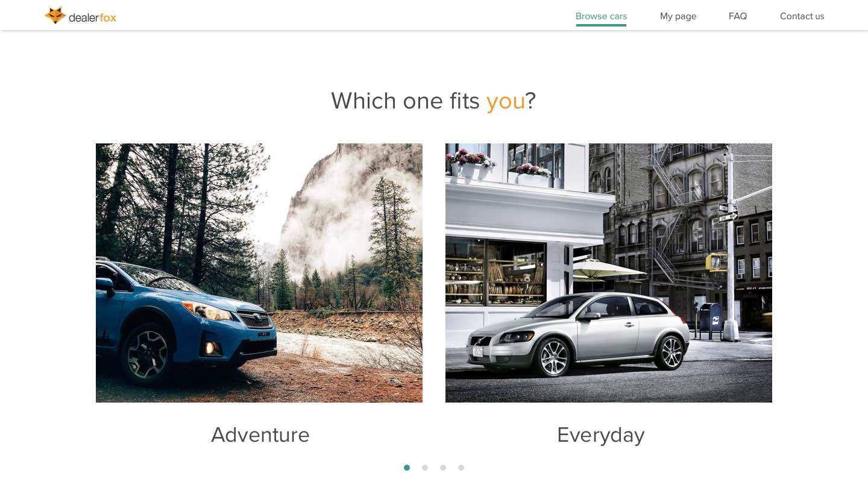Click the dealerfox wordmark text
Image resolution: width=868 pixels, height=499 pixels.
coord(92,17)
